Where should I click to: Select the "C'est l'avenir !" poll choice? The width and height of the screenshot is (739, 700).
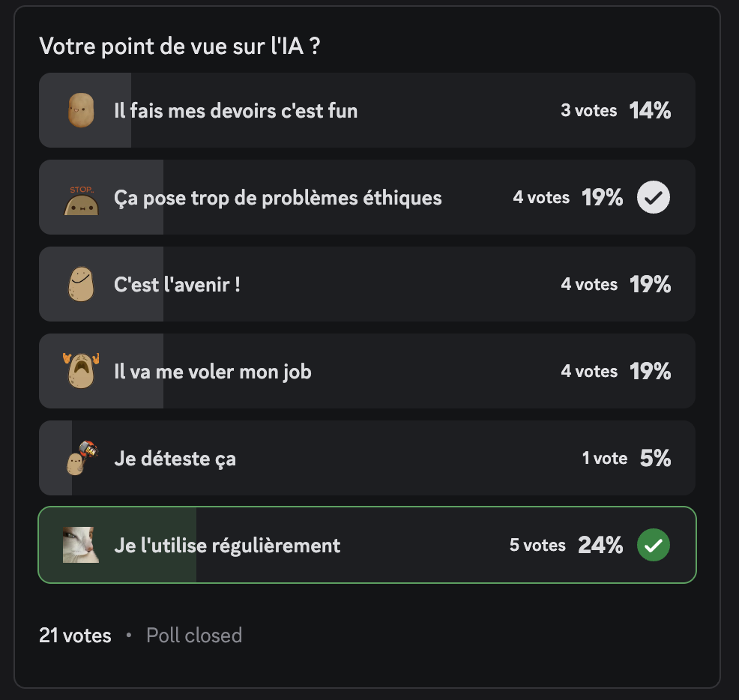click(x=337, y=284)
